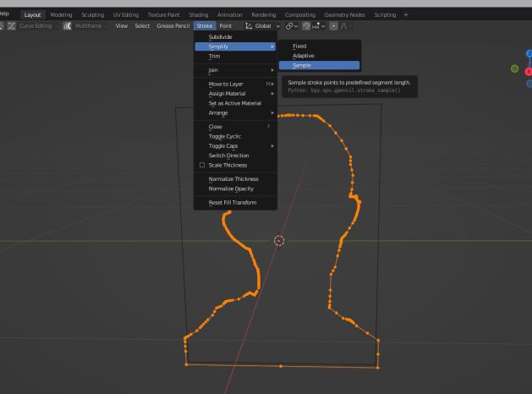Choose Reset Fill Transform entry
Image resolution: width=532 pixels, height=394 pixels.
pos(235,202)
